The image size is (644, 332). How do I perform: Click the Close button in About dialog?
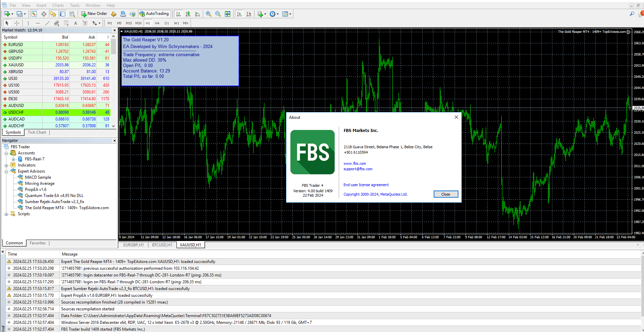point(446,194)
